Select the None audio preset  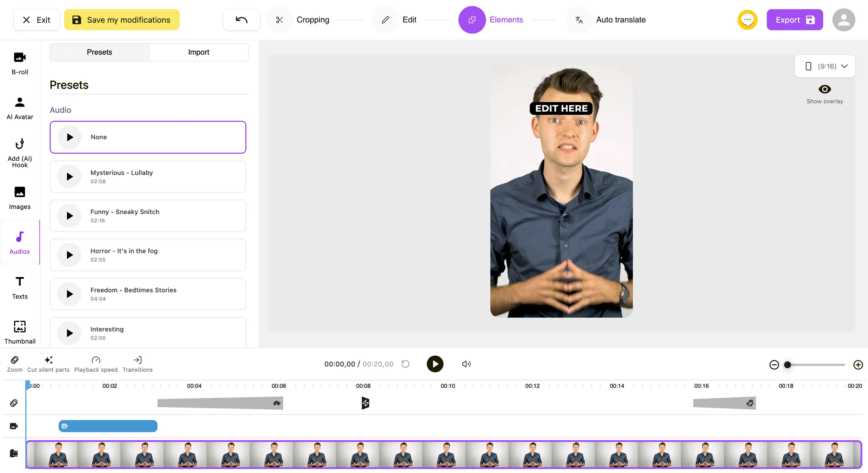148,137
